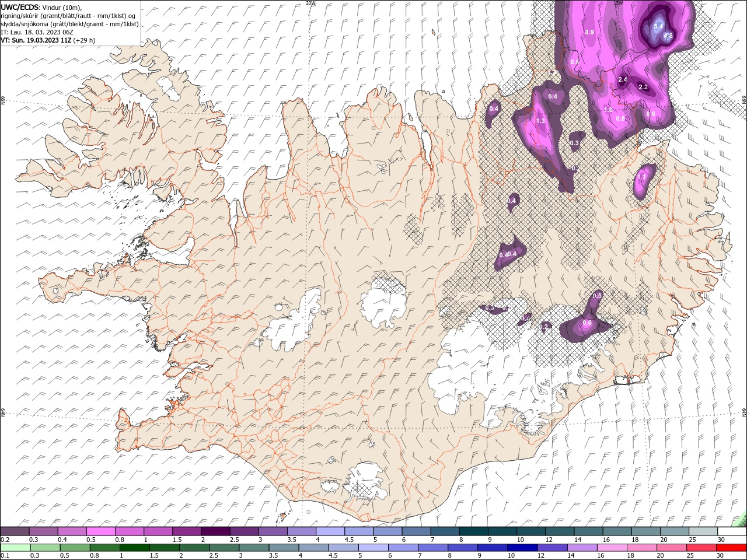Click the 'rigning/skúrir' legend description line

[x=68, y=16]
